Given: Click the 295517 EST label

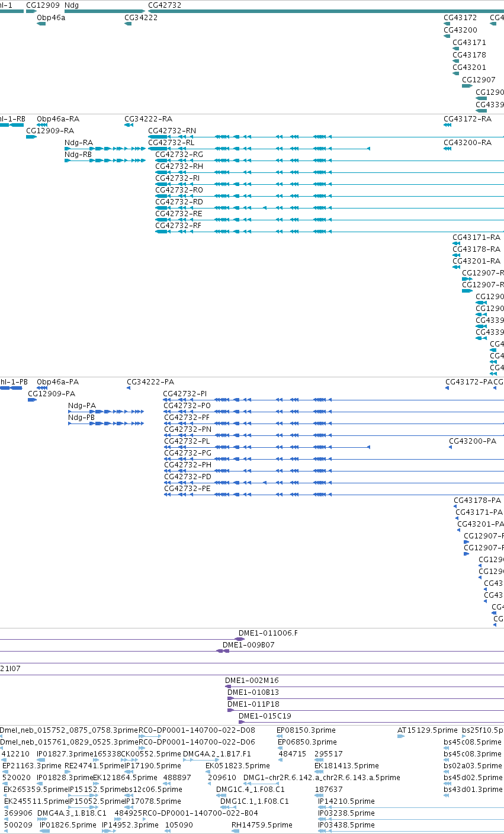Looking at the screenshot, I should click(x=329, y=754).
